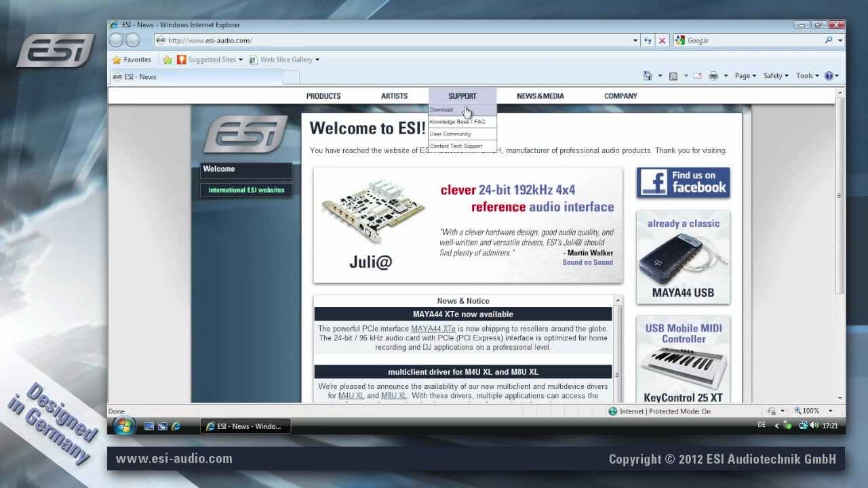Click the Read Mail envelope icon
Viewport: 868px width, 488px height.
(697, 76)
